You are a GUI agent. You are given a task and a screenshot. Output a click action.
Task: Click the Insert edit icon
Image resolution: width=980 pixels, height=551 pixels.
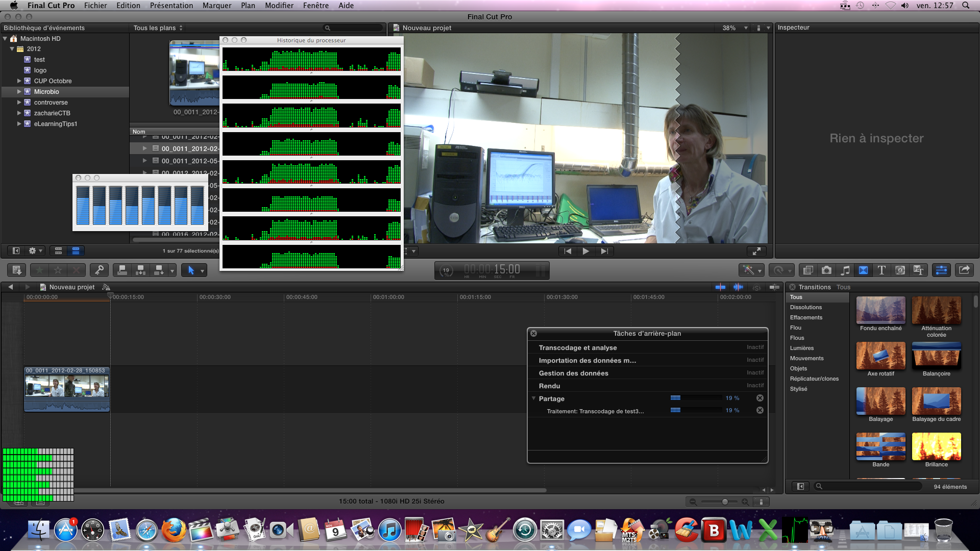pos(140,270)
